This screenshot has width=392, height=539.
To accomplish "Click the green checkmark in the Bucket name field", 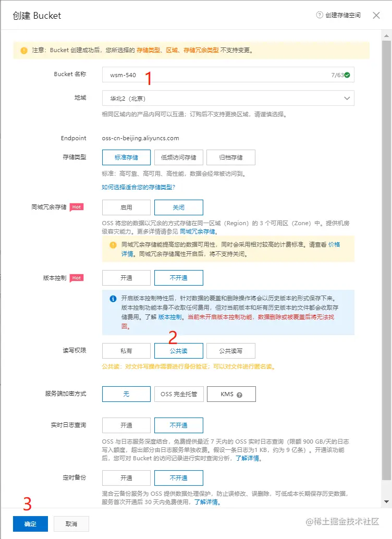I will 347,75.
